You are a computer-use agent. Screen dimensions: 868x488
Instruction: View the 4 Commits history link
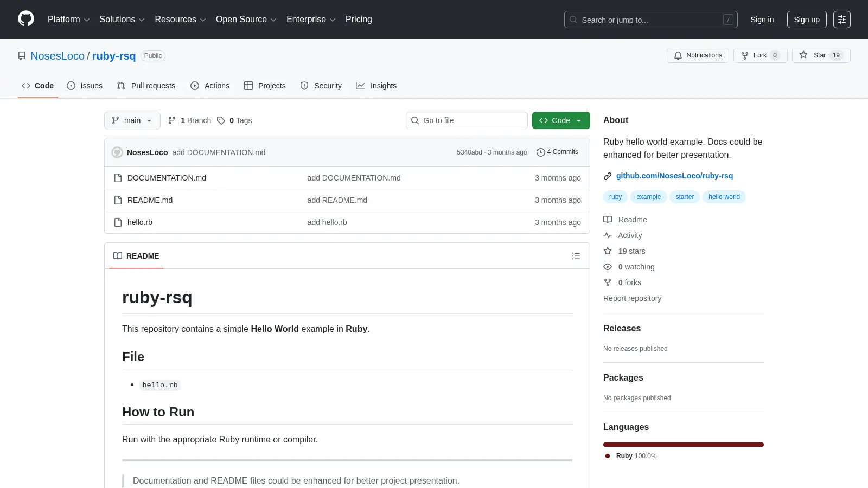coord(557,152)
